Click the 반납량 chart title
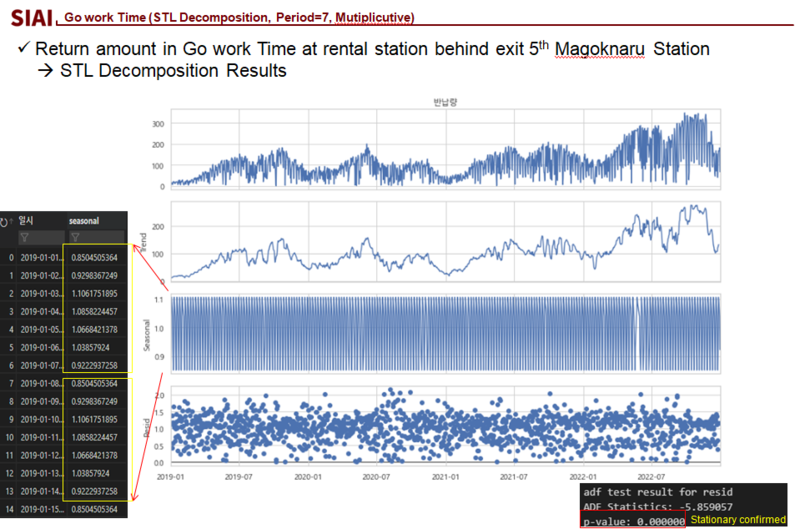The image size is (800, 529). point(444,103)
